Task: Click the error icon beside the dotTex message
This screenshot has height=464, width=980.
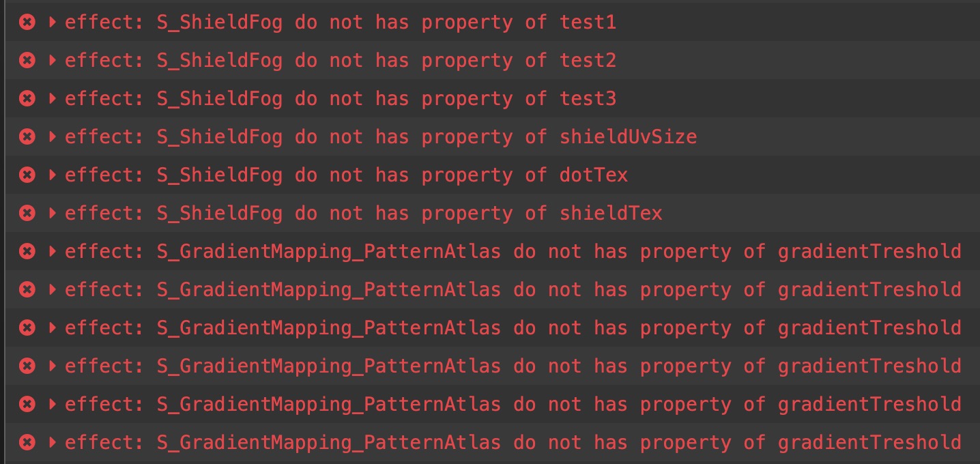Action: [27, 175]
